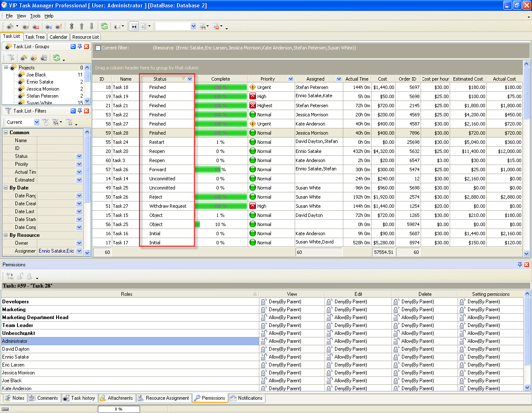
Task: Click the move down arrow icon
Action: point(91,26)
